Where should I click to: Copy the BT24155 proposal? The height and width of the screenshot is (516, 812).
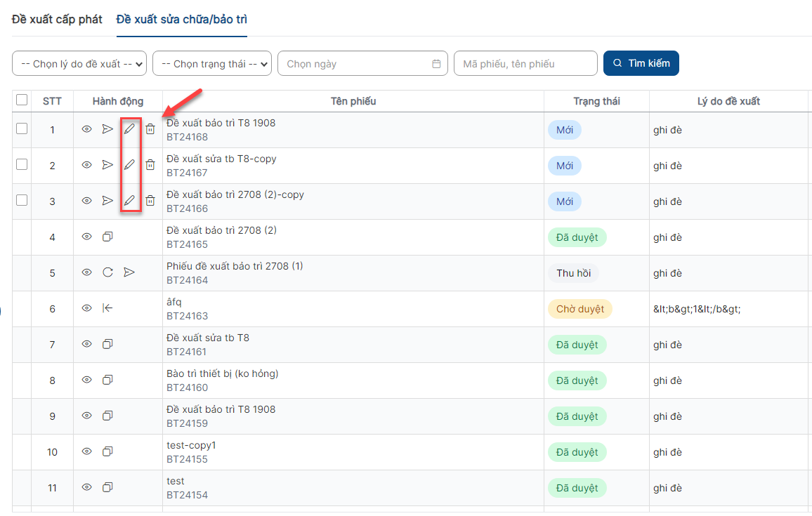(x=107, y=451)
